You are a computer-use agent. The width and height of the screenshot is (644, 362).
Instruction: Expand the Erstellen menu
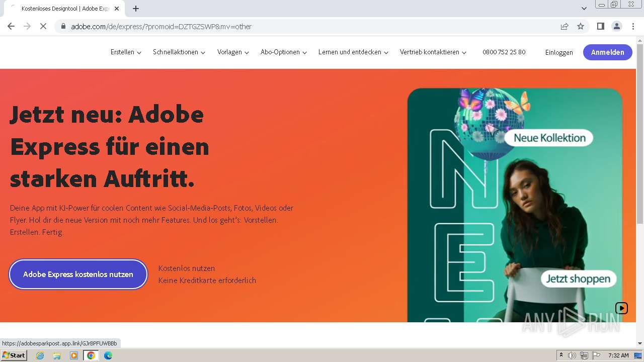tap(126, 52)
